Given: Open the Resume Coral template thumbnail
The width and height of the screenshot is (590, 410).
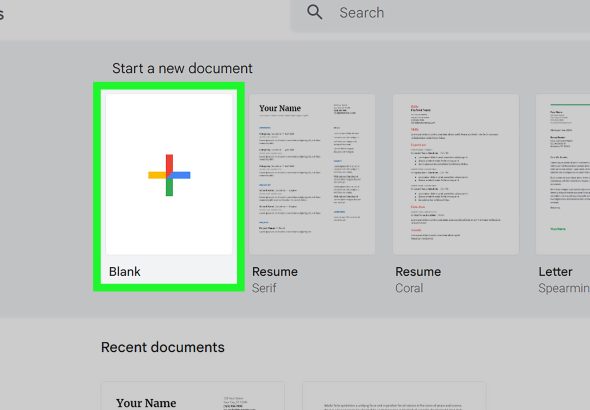Looking at the screenshot, I should pos(456,174).
